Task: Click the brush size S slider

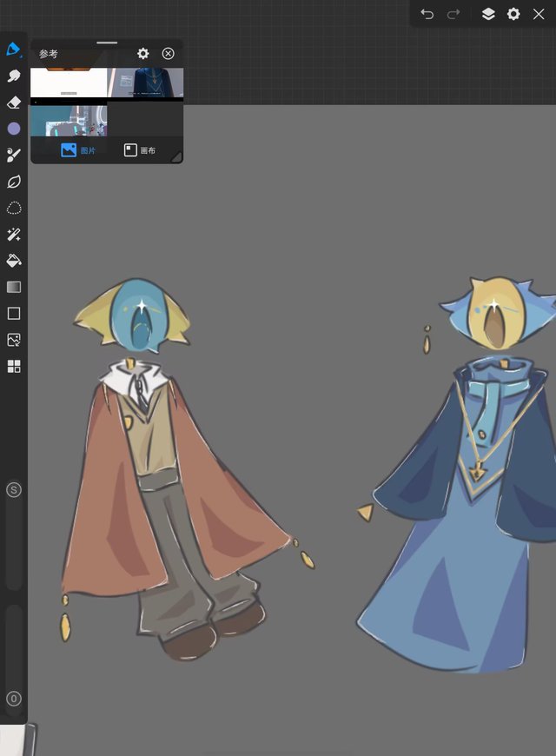Action: pyautogui.click(x=13, y=490)
